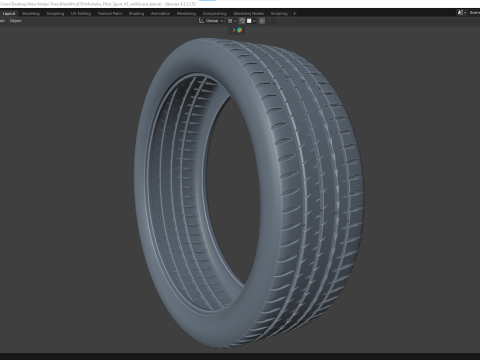480x360 pixels.
Task: Switch to the Rendering workspace tab
Action: 186,14
